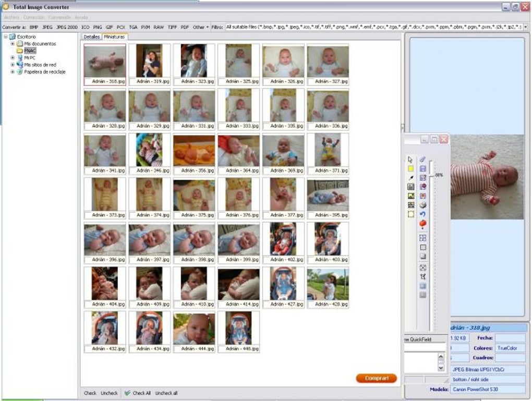532x401 pixels.
Task: Collapse the Escritorio tree node
Action: coord(5,37)
